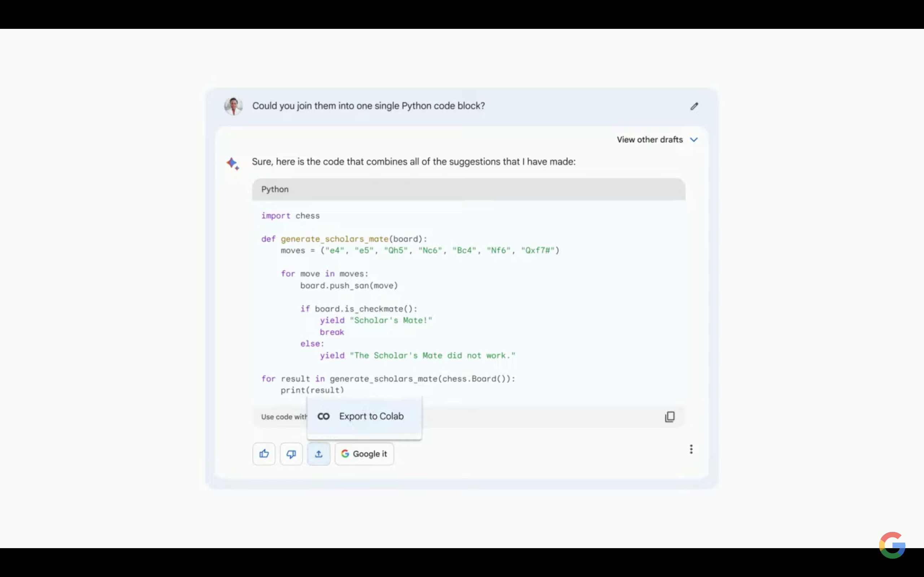Click the user prompt text about Python
The image size is (924, 577).
[x=369, y=106]
